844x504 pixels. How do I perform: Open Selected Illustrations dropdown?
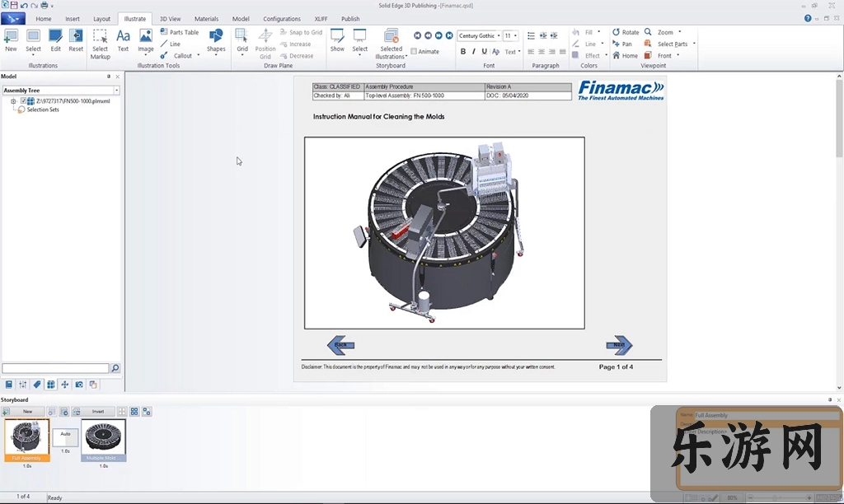pyautogui.click(x=406, y=57)
